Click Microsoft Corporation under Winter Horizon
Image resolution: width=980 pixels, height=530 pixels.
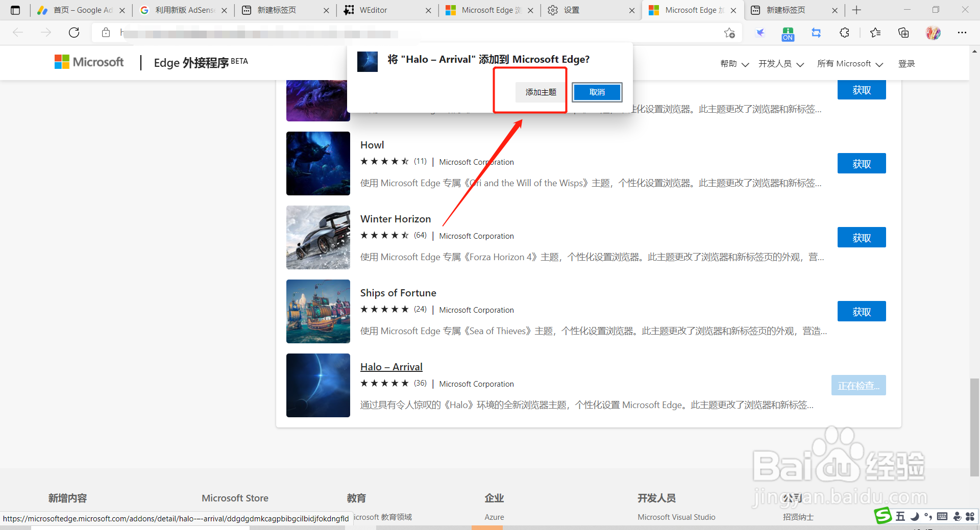(x=476, y=236)
